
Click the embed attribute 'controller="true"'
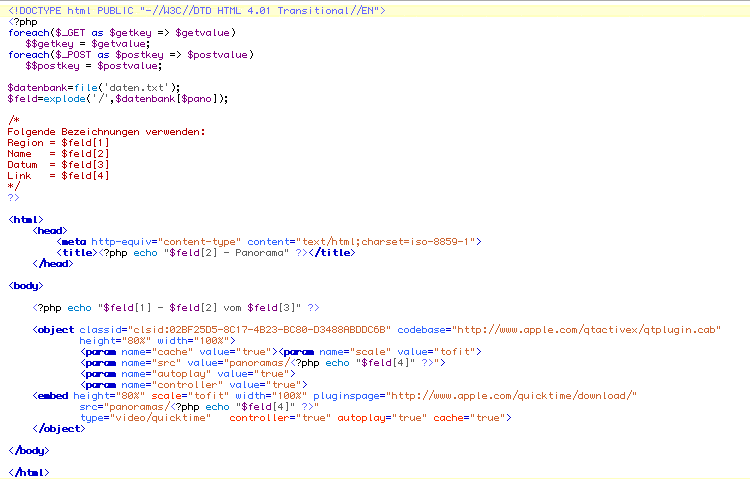pos(280,417)
